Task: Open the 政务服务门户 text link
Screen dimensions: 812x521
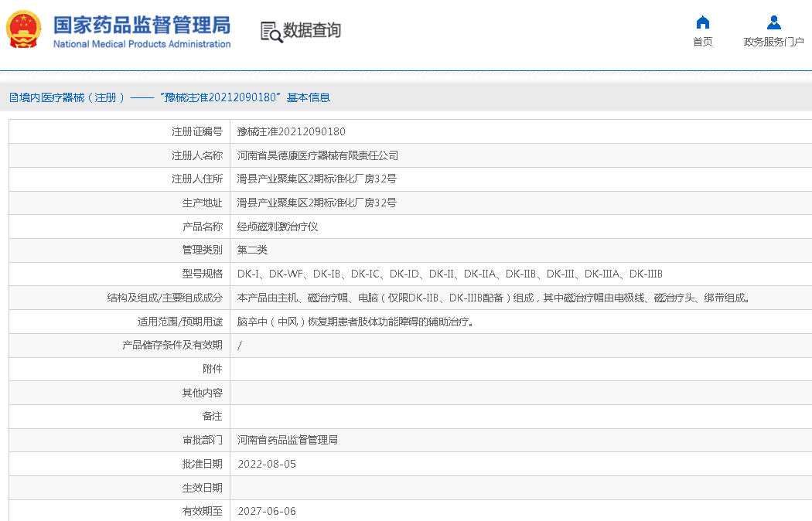Action: 773,42
